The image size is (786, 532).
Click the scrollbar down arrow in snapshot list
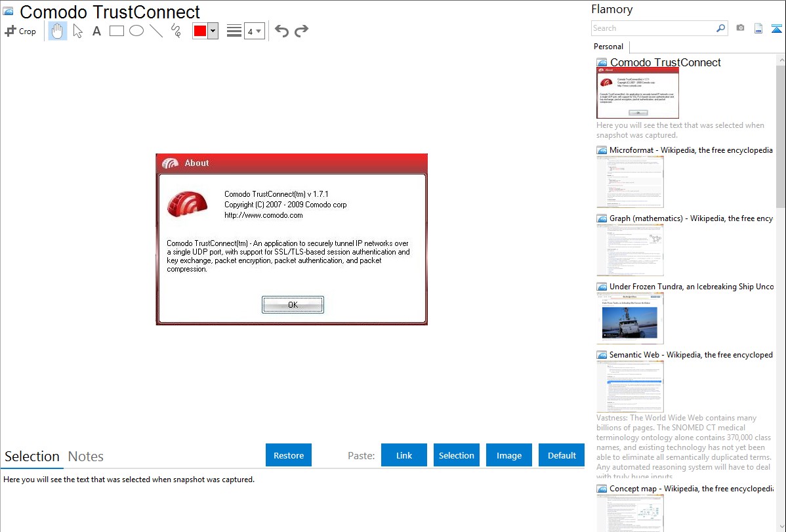[x=781, y=527]
